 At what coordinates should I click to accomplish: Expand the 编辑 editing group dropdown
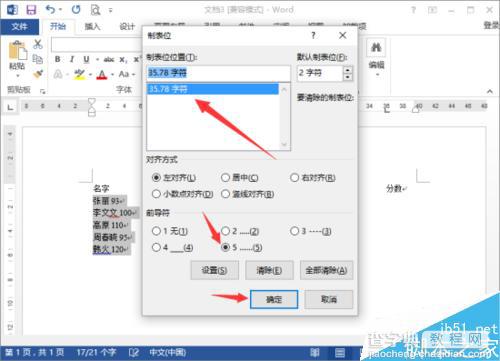coord(377,75)
